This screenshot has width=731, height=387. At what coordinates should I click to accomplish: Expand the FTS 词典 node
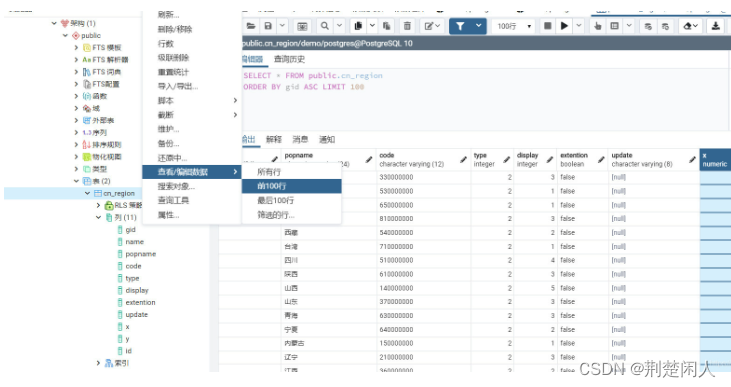coord(76,72)
